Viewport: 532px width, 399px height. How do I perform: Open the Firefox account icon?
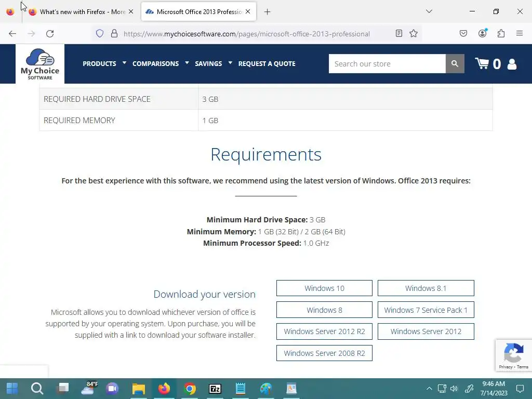483,33
